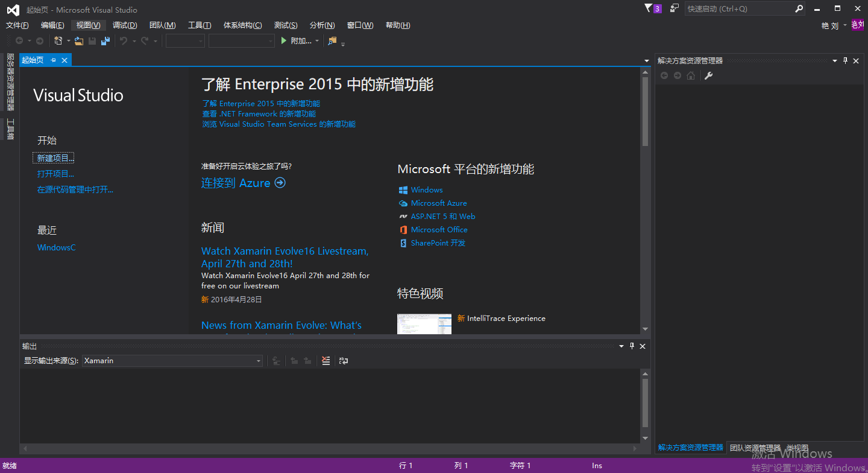
Task: Click the SharePoint 开发 link
Action: coord(438,243)
